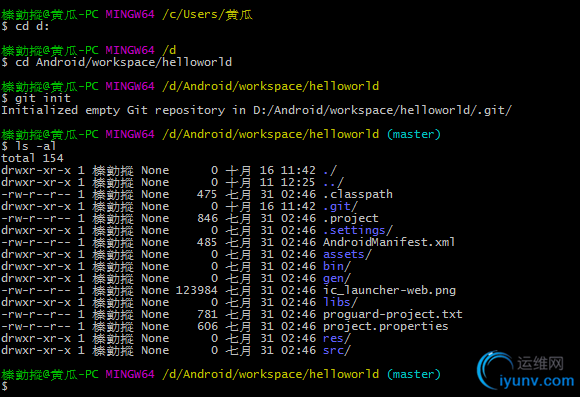Click the 'git init' command text

tap(43, 98)
